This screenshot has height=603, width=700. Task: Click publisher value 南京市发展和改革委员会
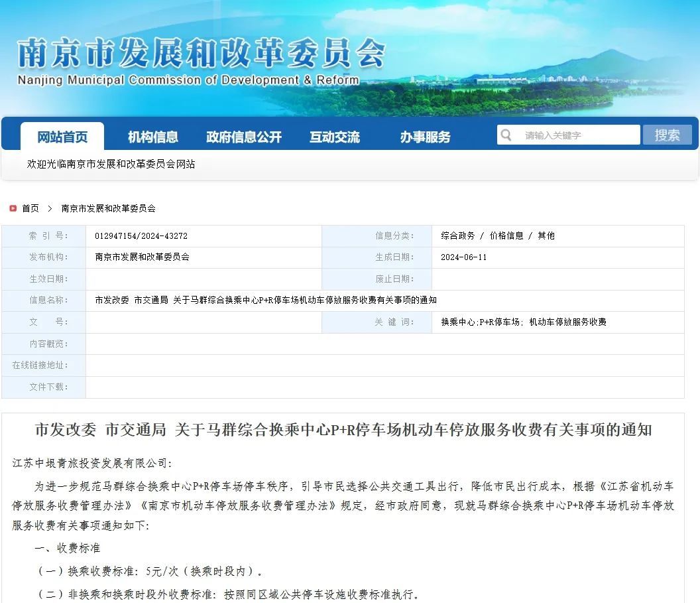[142, 257]
